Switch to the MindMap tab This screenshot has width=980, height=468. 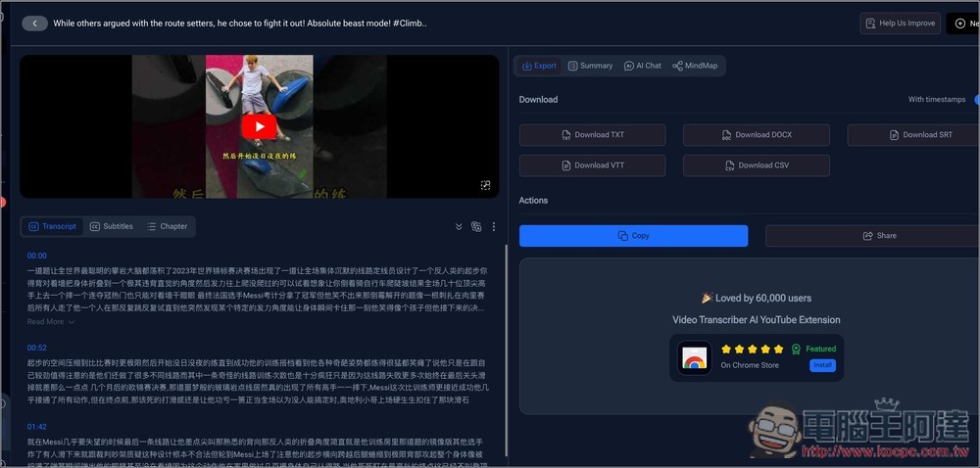click(x=695, y=66)
